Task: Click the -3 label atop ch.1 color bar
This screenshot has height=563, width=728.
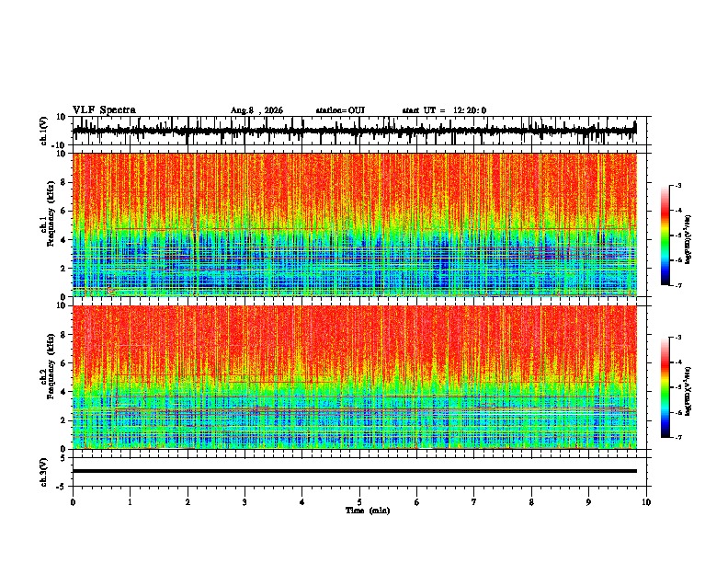Action: click(677, 185)
